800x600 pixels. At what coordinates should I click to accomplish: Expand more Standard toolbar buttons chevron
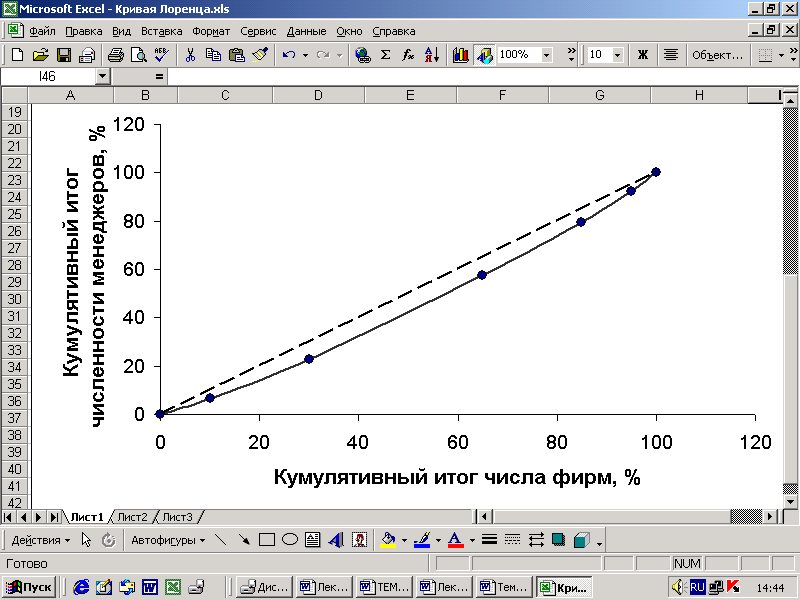tap(571, 55)
